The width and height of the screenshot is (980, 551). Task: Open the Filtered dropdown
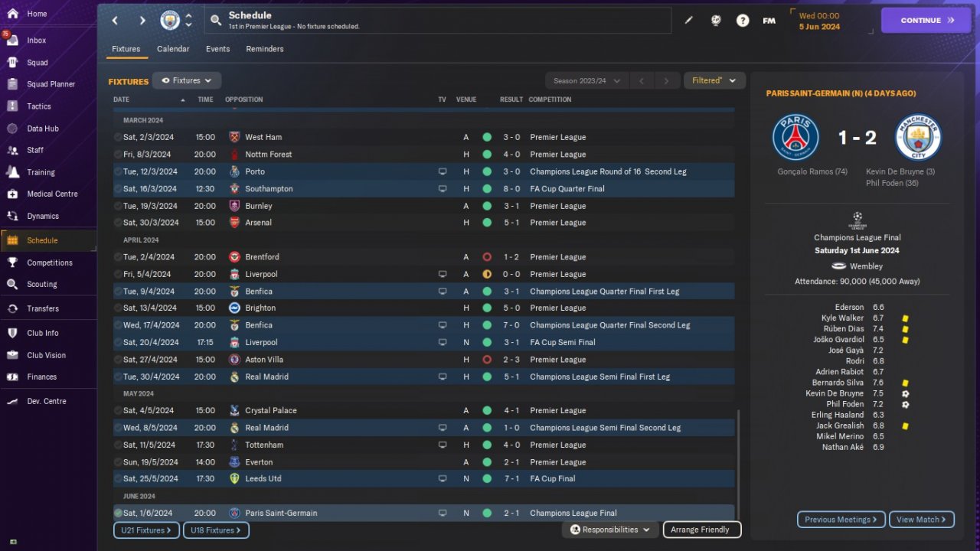click(x=714, y=80)
